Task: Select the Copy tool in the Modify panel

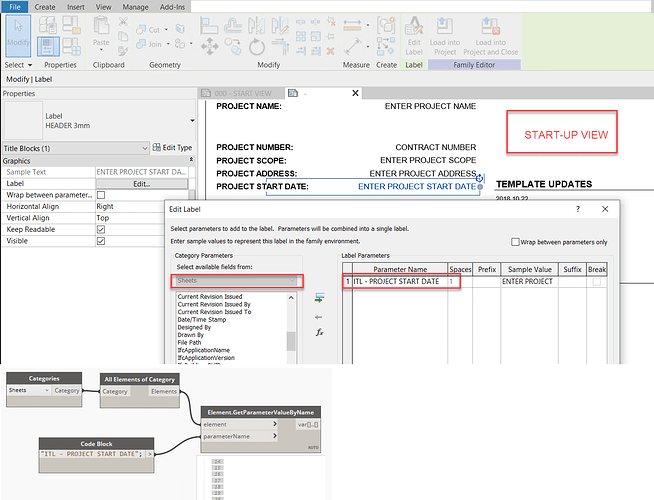Action: [233, 47]
